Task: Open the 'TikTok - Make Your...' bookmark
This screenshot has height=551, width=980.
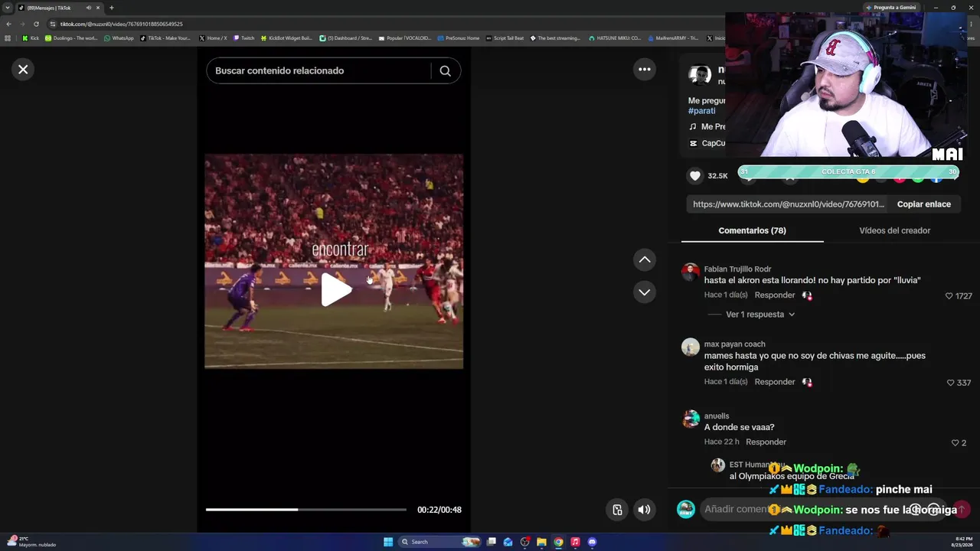Action: coord(165,38)
